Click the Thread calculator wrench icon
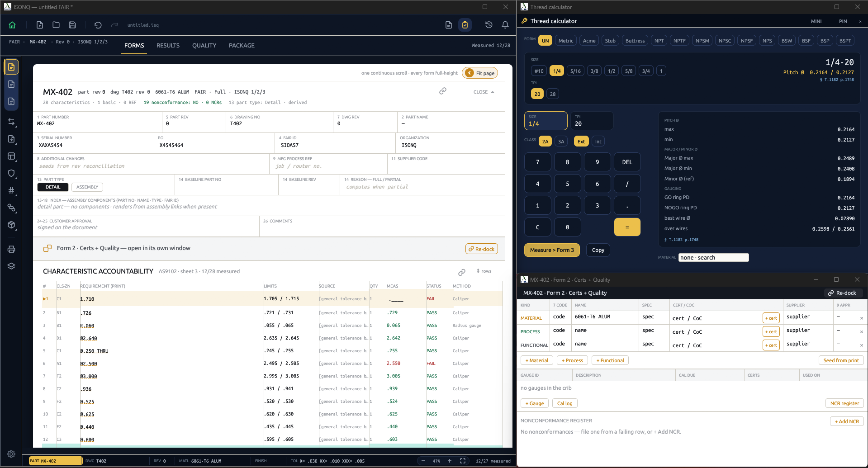Viewport: 868px width, 468px height. pyautogui.click(x=525, y=21)
